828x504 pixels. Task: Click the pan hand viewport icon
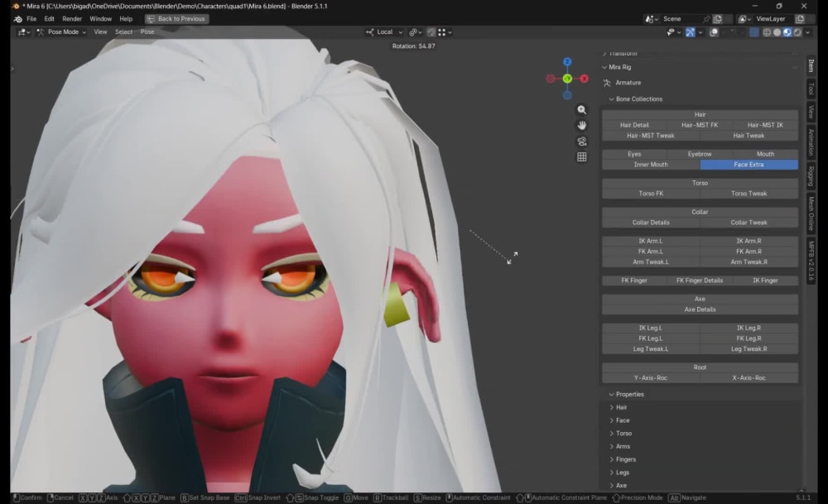[581, 126]
